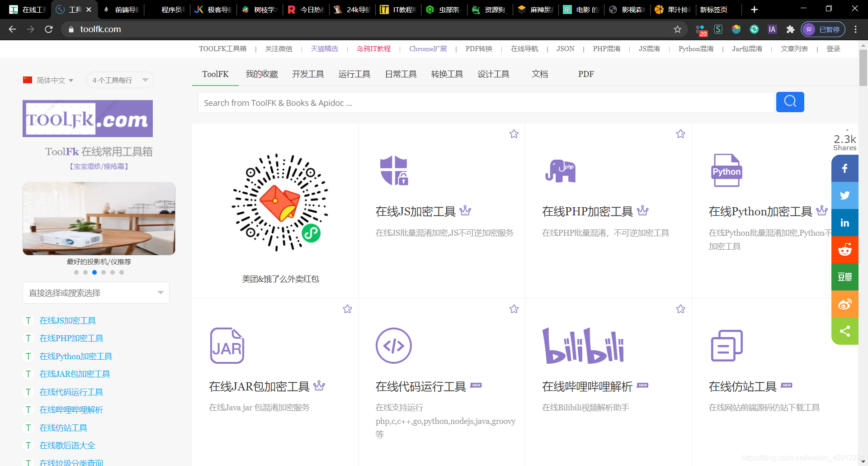Bookmark this page with star icon
The image size is (868, 466).
(x=677, y=29)
